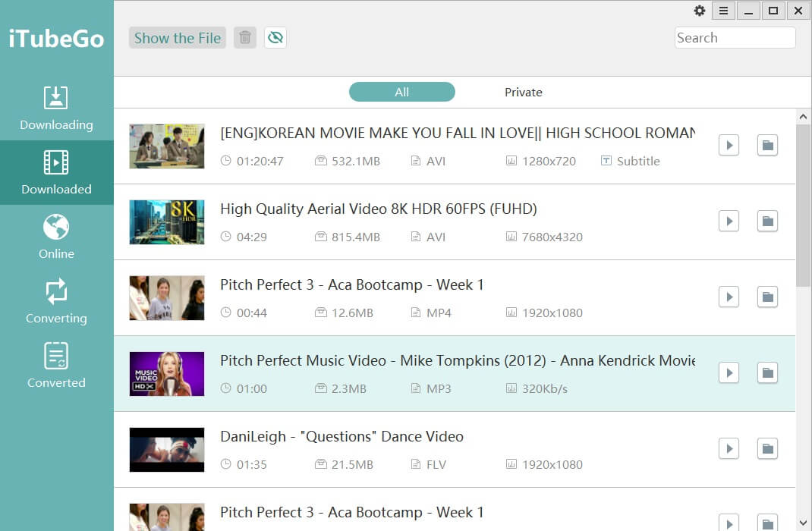Play DaniLeigh Questions Dance Video
Image resolution: width=812 pixels, height=531 pixels.
tap(729, 449)
